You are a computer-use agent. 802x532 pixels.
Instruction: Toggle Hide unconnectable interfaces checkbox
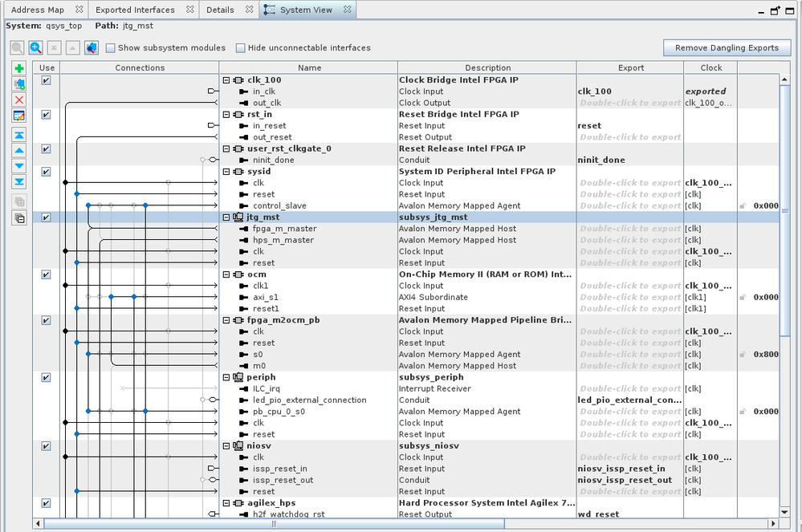pos(240,48)
